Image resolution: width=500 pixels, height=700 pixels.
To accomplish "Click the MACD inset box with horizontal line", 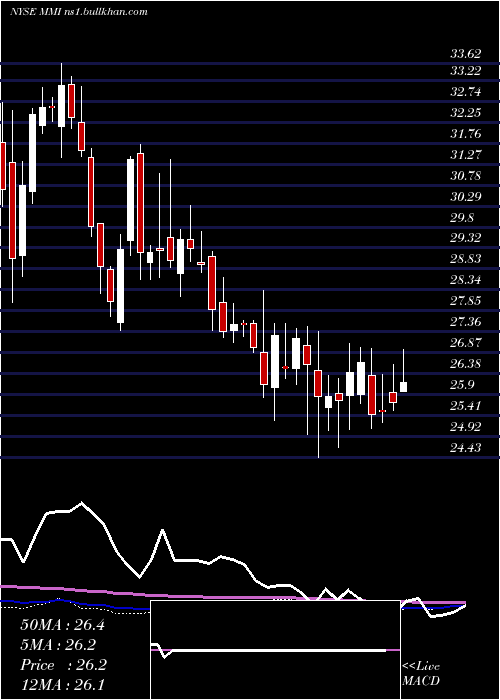I will 275,650.
